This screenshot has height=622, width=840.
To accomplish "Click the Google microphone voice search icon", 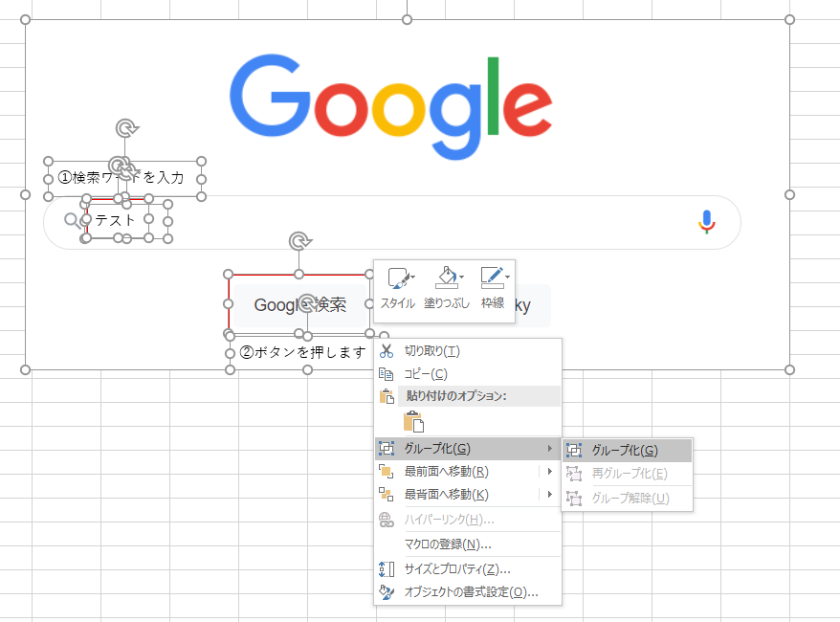I will [707, 221].
